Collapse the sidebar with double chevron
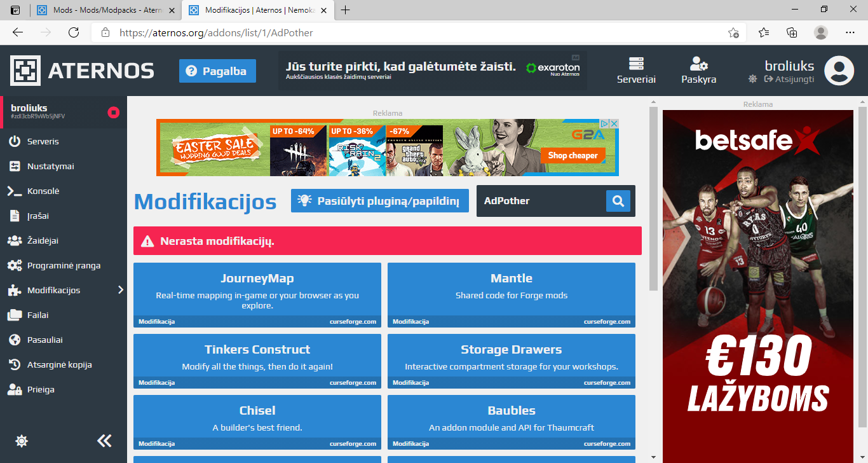Screen dimensions: 868x463 coord(104,441)
